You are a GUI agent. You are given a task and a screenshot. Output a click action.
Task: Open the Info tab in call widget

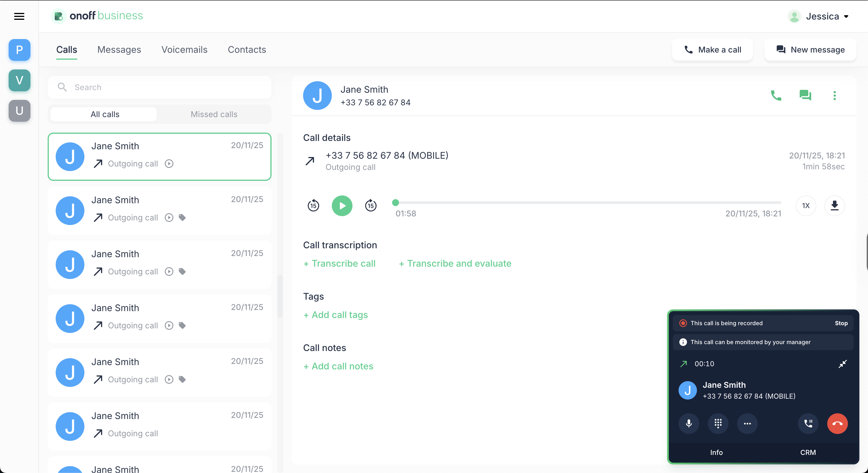click(x=716, y=452)
